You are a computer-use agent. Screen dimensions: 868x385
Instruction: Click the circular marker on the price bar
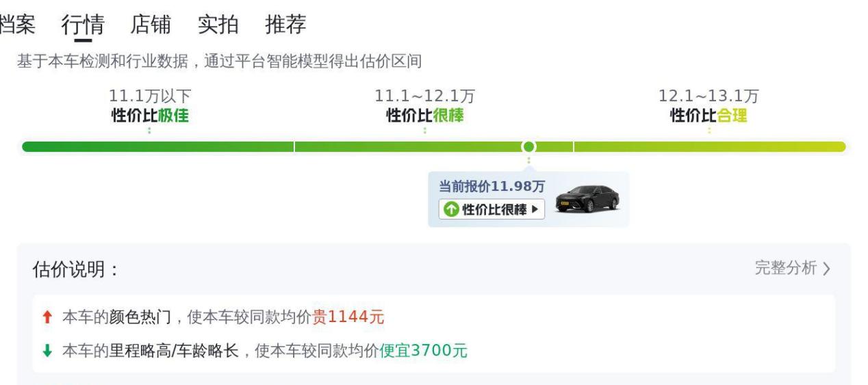[x=528, y=146]
